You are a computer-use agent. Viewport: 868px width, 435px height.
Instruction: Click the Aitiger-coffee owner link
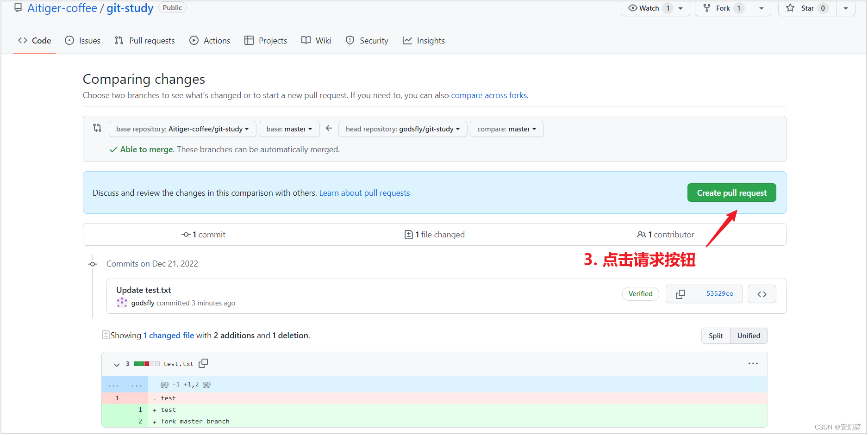click(x=62, y=8)
